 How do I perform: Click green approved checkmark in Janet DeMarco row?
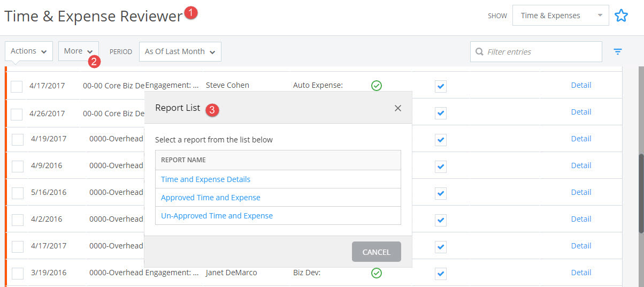tap(377, 273)
